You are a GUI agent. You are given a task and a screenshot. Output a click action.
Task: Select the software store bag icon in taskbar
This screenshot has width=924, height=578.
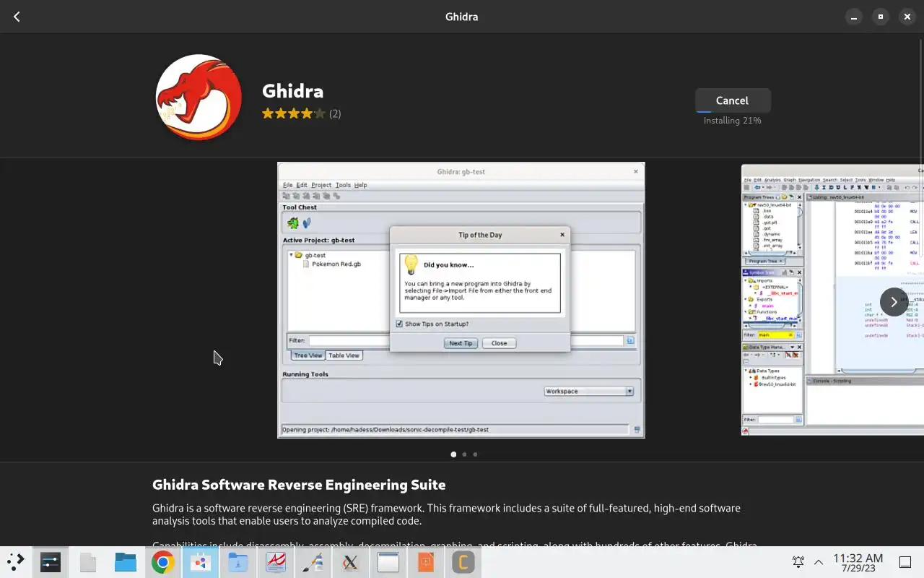click(201, 562)
